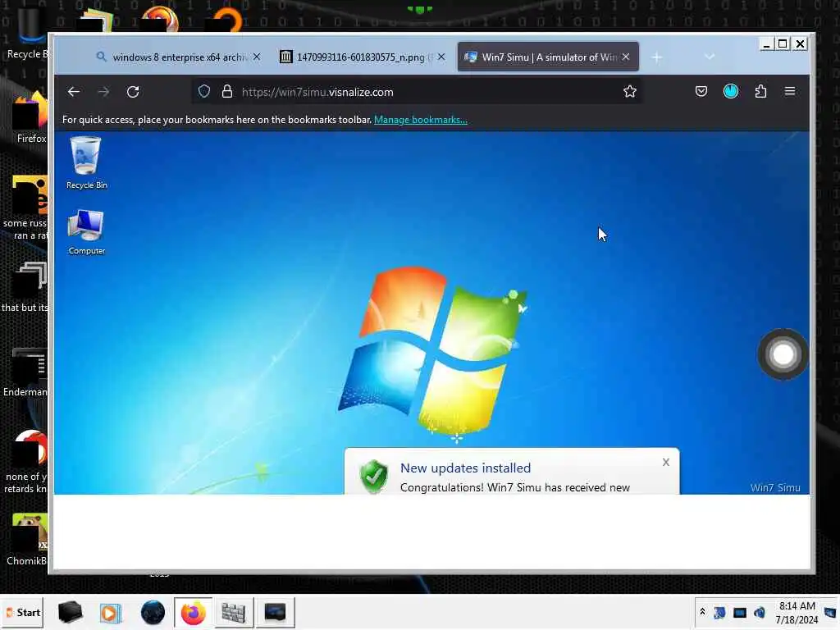The height and width of the screenshot is (630, 840).
Task: Click the blue display tray icon
Action: (x=740, y=612)
